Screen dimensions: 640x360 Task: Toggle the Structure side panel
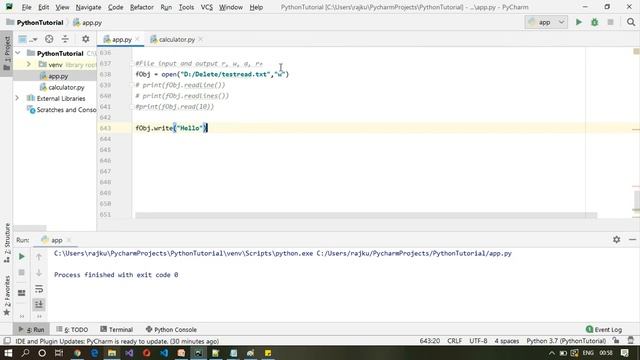click(x=7, y=243)
